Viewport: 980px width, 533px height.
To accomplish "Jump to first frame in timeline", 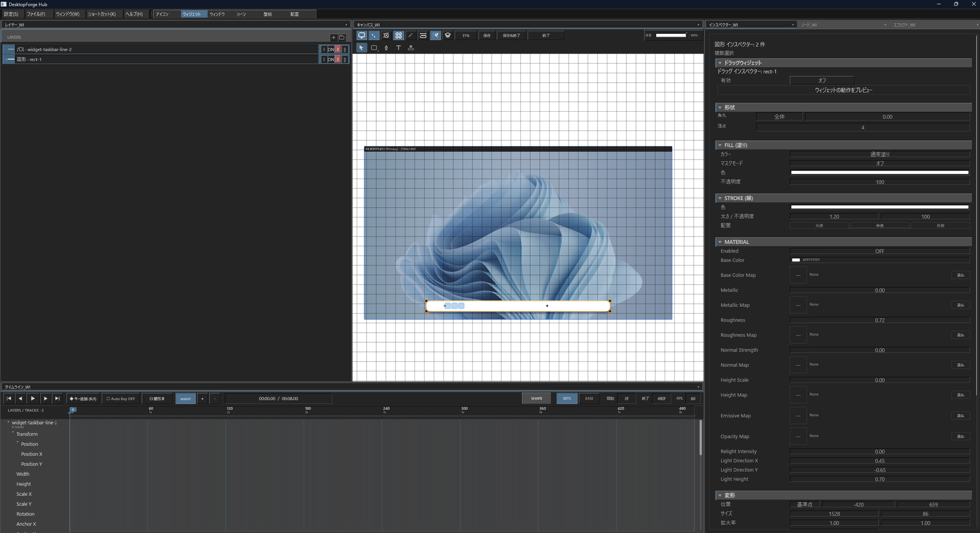I will tap(9, 398).
